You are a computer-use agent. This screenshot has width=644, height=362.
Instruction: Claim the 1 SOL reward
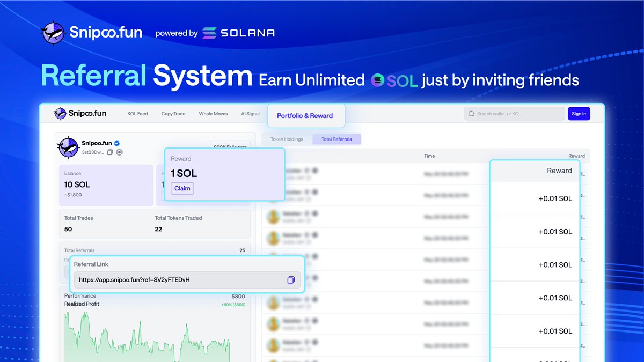(182, 188)
